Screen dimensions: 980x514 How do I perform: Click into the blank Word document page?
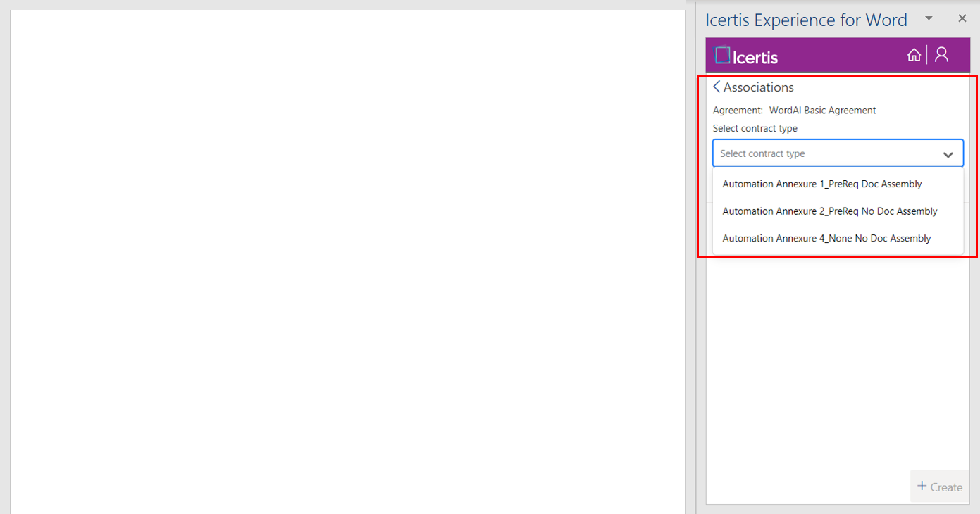point(345,261)
